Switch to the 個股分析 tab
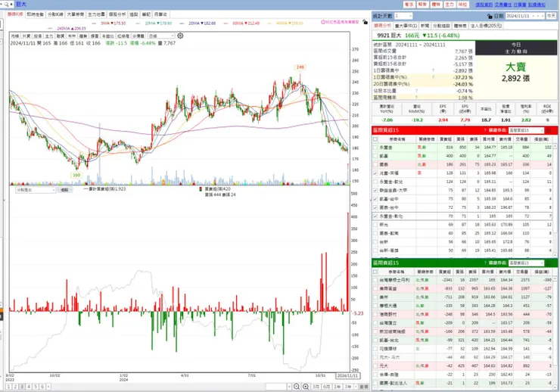This screenshot has height=392, width=560. click(x=117, y=14)
